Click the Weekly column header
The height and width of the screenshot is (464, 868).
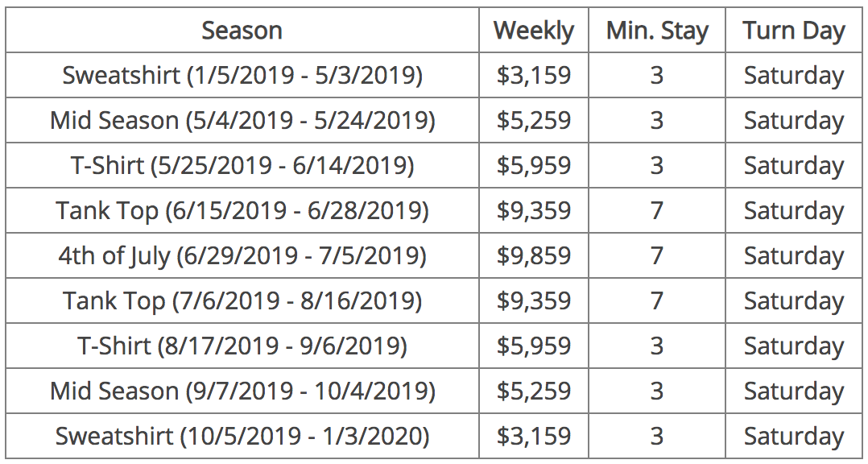coord(534,31)
